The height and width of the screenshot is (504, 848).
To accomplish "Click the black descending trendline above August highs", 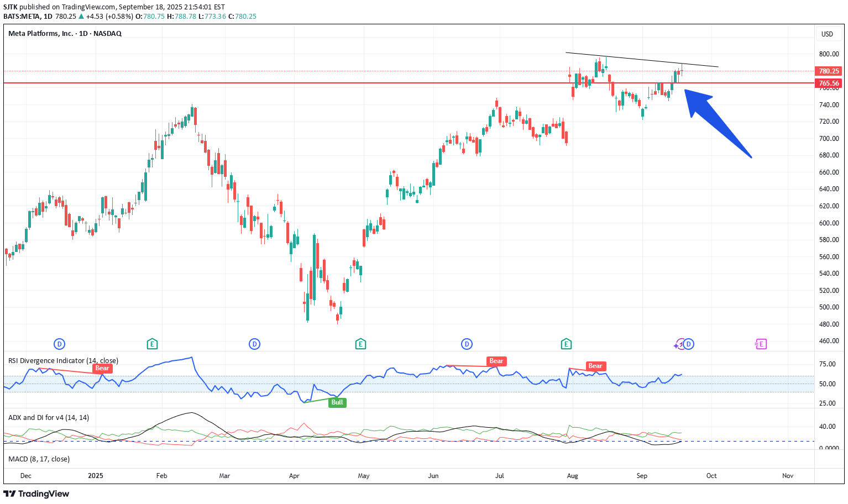I will 641,60.
